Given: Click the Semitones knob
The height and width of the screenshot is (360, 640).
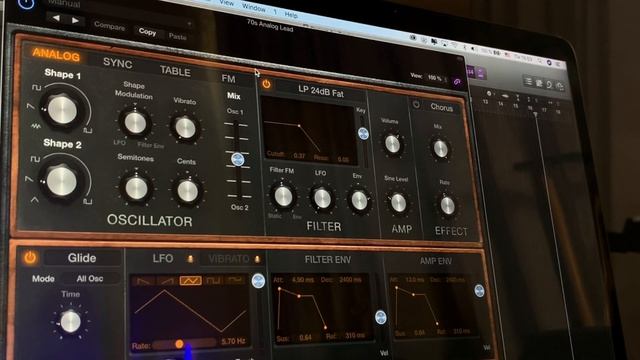Looking at the screenshot, I should (x=136, y=188).
